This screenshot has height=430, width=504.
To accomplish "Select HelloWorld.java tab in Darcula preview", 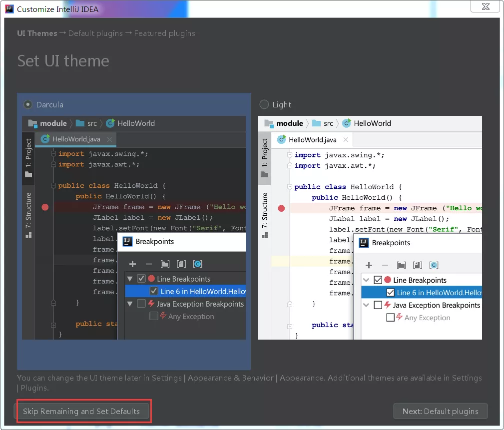I will (x=76, y=139).
